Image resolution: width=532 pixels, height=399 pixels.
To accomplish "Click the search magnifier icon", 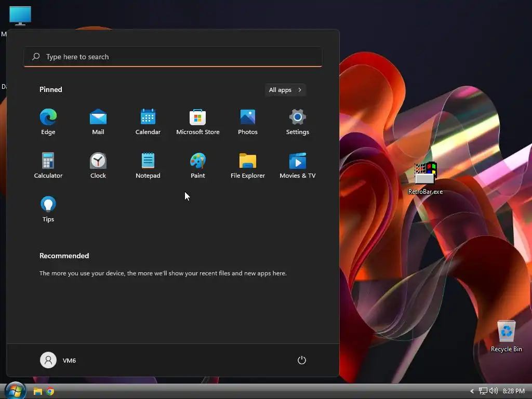I will (36, 57).
